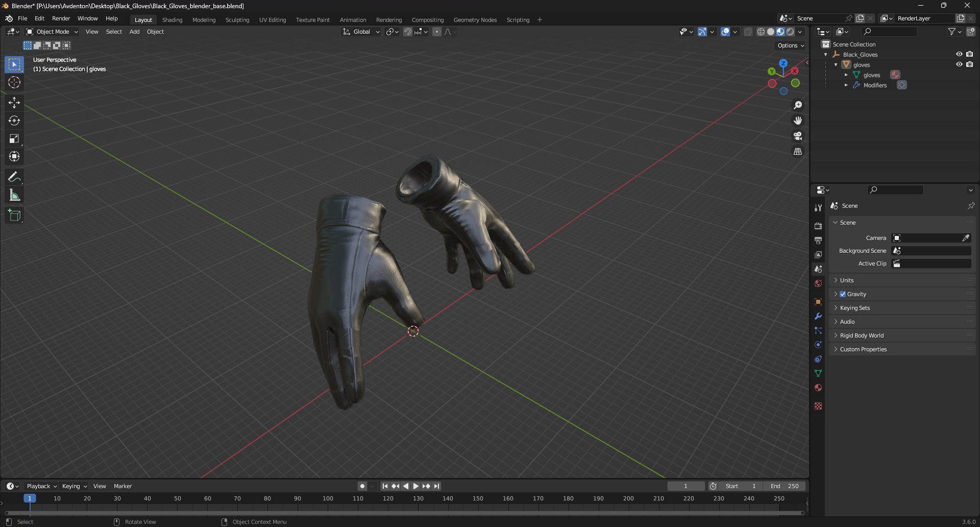Open the Output properties tab
The image size is (980, 527).
point(818,240)
